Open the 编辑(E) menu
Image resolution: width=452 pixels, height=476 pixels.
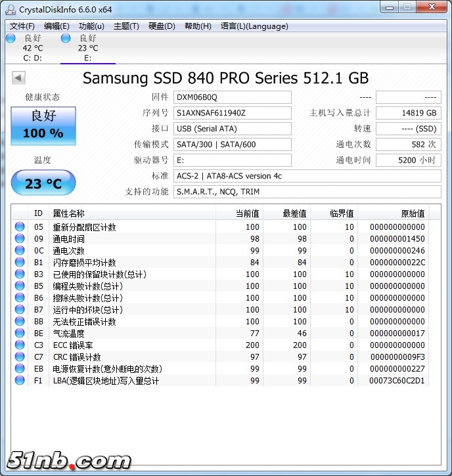(56, 26)
